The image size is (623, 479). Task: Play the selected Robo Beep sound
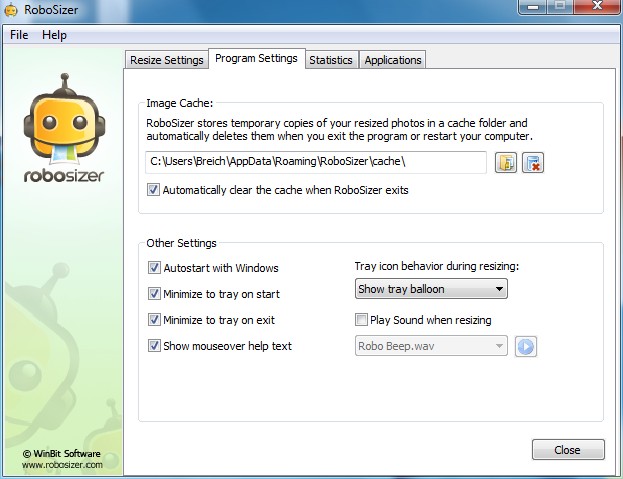click(526, 346)
